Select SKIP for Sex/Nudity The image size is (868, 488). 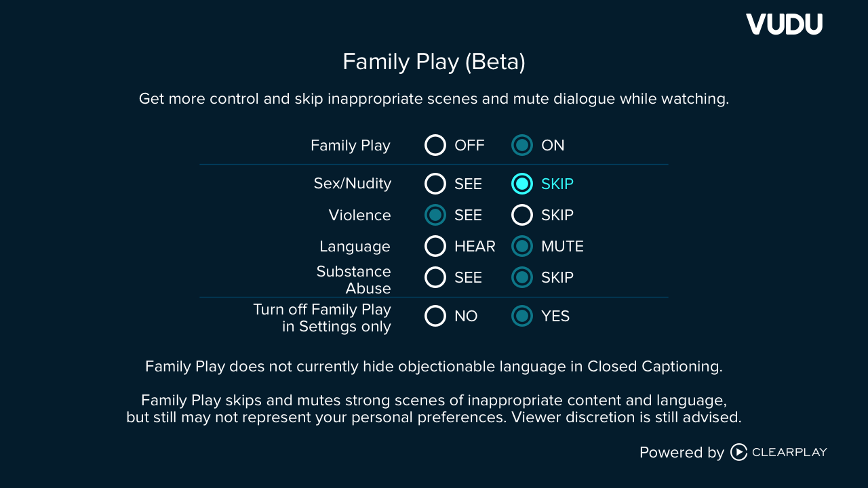(522, 184)
